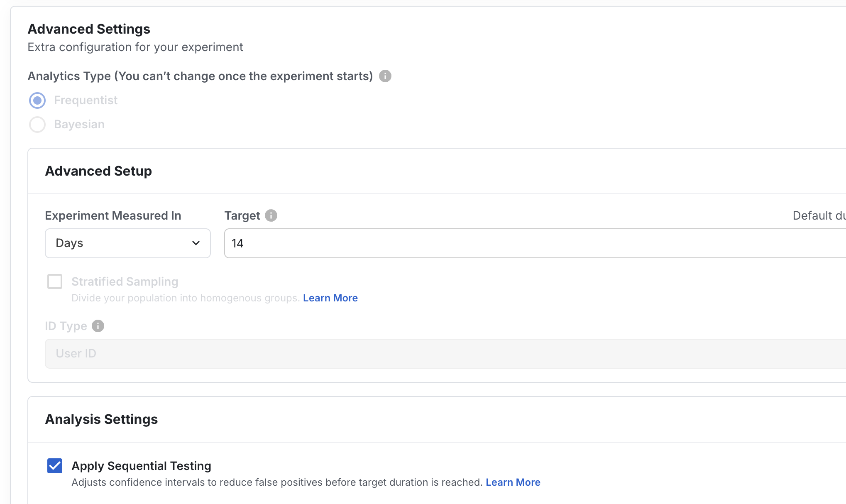Click the Apply Sequential Testing label
Image resolution: width=846 pixels, height=504 pixels.
(x=142, y=466)
